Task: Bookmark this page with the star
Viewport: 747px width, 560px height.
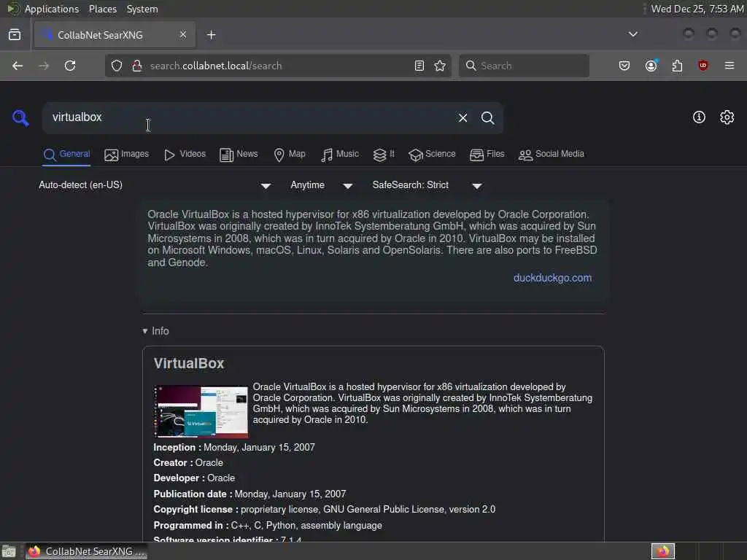Action: (440, 66)
